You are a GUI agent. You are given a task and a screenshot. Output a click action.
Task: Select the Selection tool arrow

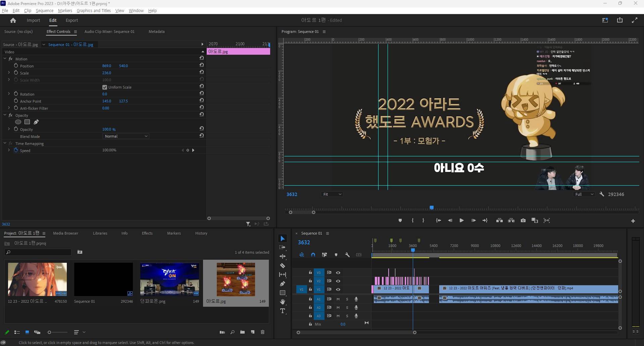283,238
